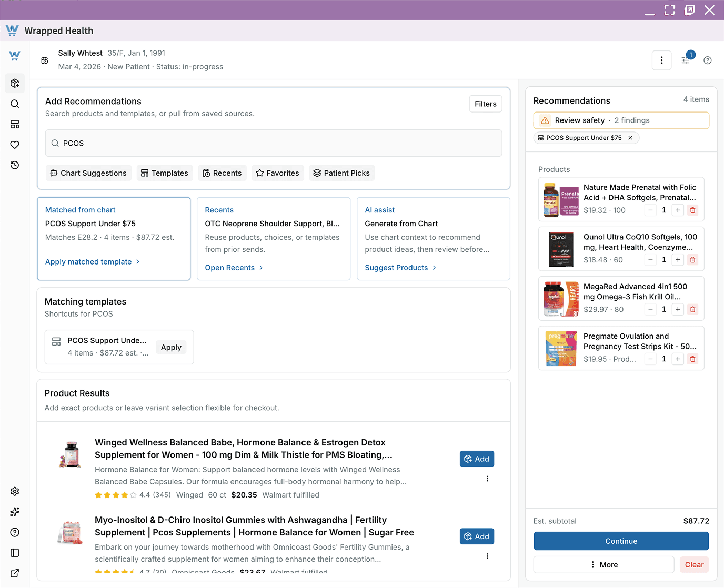
Task: Add Myo-Inositol Gummies product
Action: coord(477,536)
